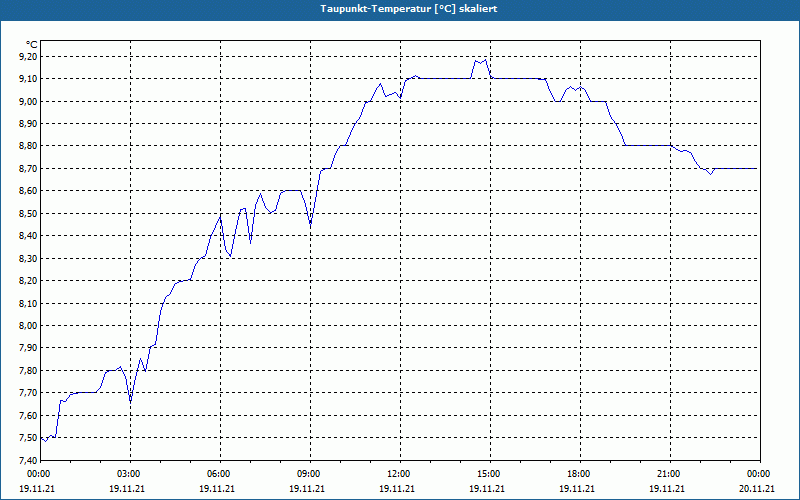The width and height of the screenshot is (800, 500).
Task: Choose the '8,20' y-axis label
Action: pos(29,281)
